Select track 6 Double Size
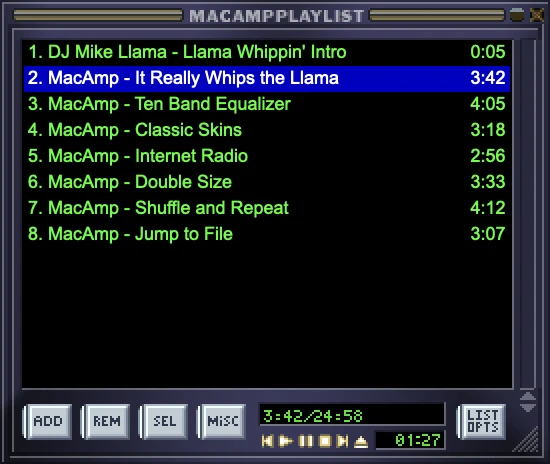 click(267, 182)
